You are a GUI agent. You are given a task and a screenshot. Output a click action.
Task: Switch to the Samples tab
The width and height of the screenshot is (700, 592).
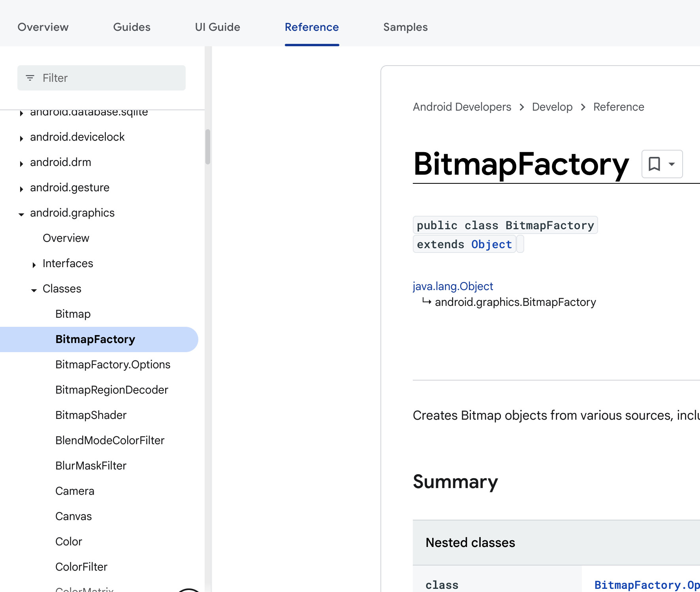pos(405,27)
